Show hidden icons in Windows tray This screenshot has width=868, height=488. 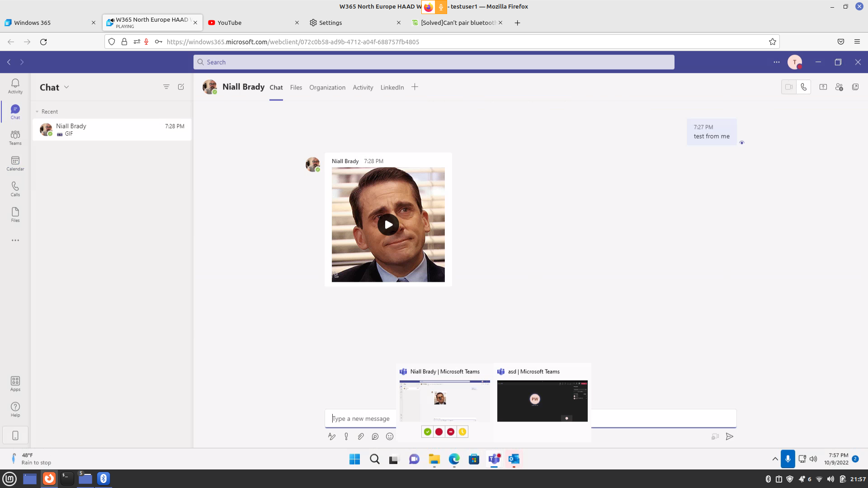tap(775, 459)
